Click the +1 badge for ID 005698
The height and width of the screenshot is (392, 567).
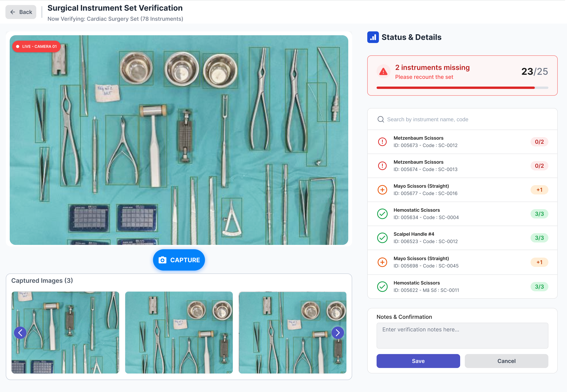(x=539, y=262)
